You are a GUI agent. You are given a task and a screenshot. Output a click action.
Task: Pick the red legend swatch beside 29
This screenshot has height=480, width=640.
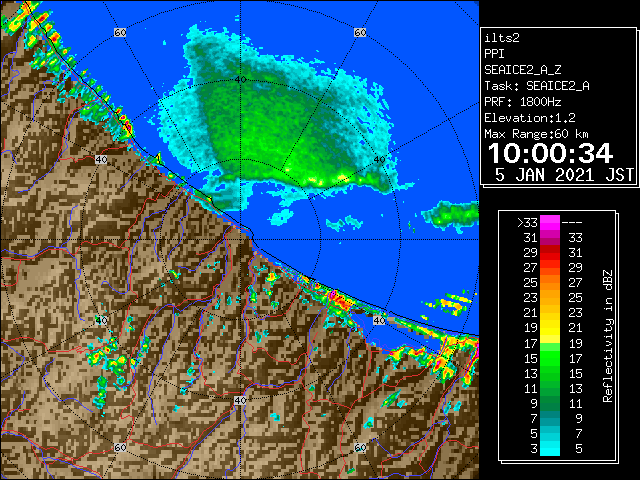[550, 253]
